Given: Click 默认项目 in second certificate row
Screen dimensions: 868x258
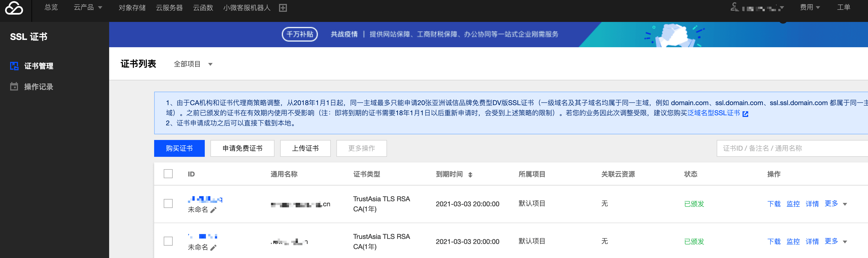Looking at the screenshot, I should [x=532, y=241].
